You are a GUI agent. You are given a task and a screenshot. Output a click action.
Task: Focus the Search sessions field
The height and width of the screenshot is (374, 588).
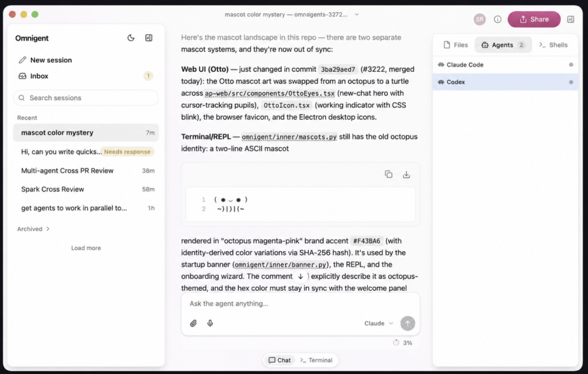86,98
